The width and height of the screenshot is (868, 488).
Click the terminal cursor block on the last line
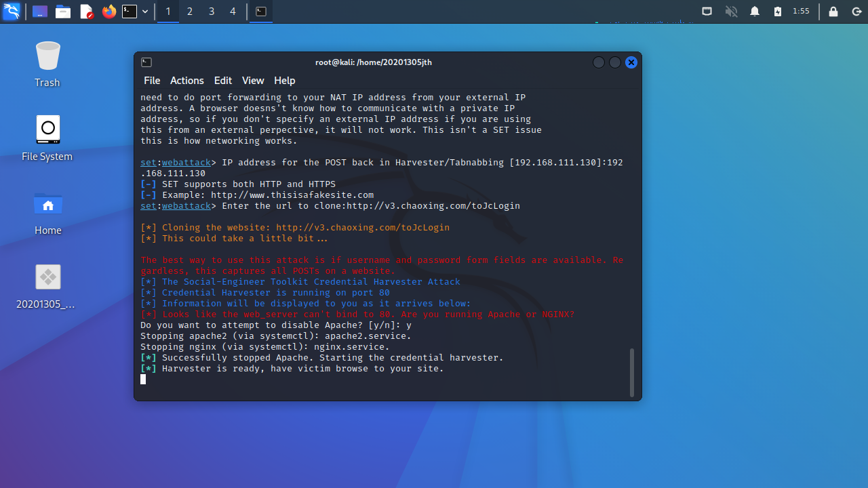click(143, 380)
